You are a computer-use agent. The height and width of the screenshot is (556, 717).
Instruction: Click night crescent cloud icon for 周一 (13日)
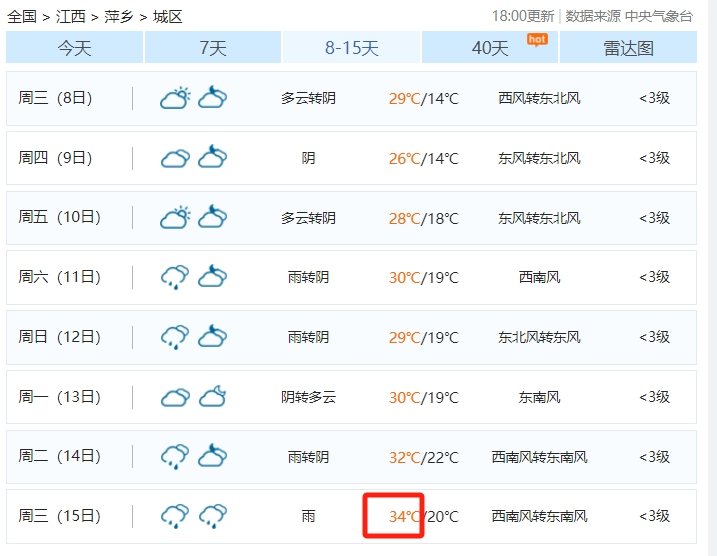pyautogui.click(x=213, y=396)
